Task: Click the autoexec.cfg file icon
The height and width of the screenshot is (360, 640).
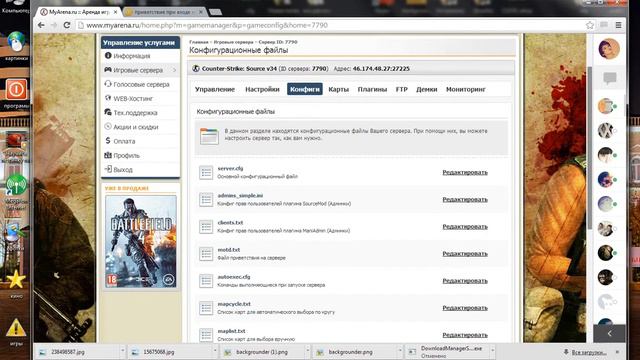Action: 206,281
